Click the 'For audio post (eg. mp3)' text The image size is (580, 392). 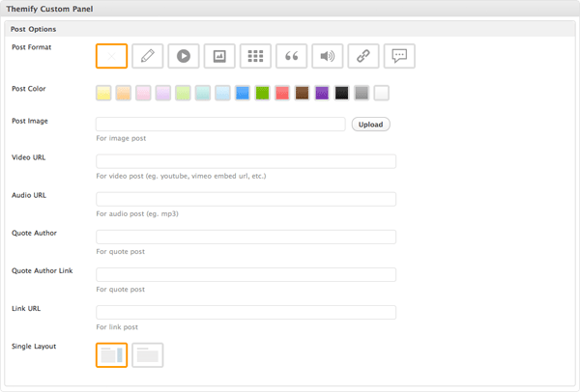(137, 214)
